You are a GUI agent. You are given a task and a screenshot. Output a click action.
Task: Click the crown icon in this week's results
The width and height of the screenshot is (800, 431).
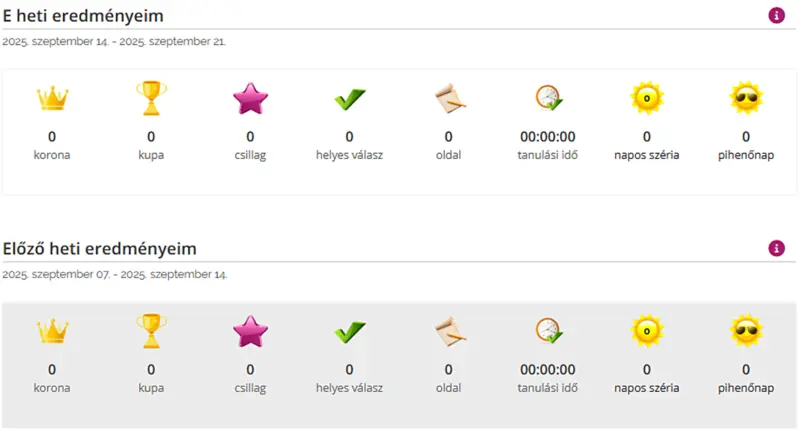tap(51, 98)
